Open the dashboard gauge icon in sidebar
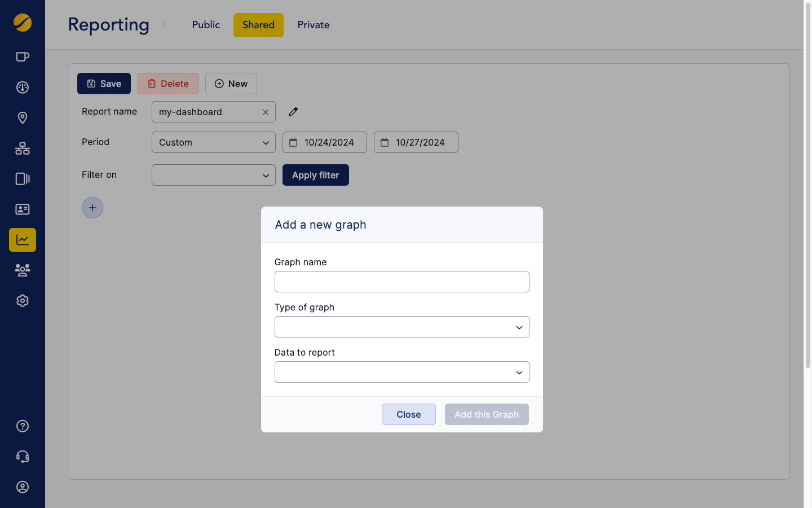Viewport: 812px width, 508px height. (x=23, y=87)
